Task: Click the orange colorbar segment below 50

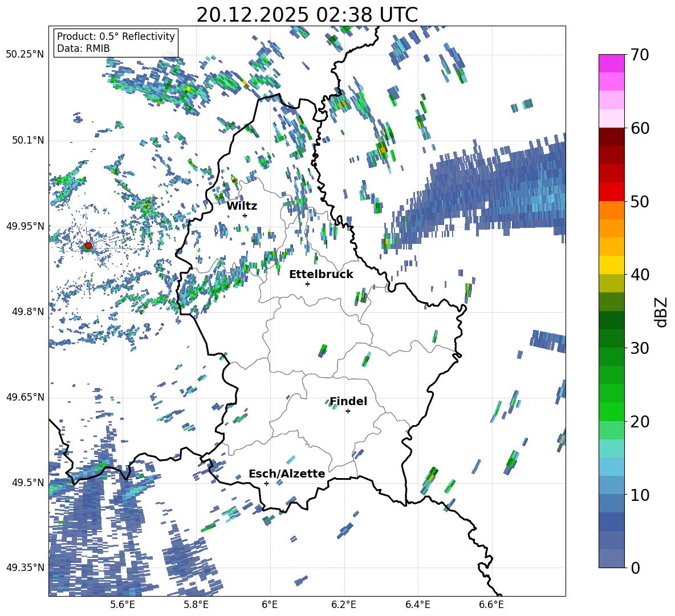Action: click(x=611, y=210)
